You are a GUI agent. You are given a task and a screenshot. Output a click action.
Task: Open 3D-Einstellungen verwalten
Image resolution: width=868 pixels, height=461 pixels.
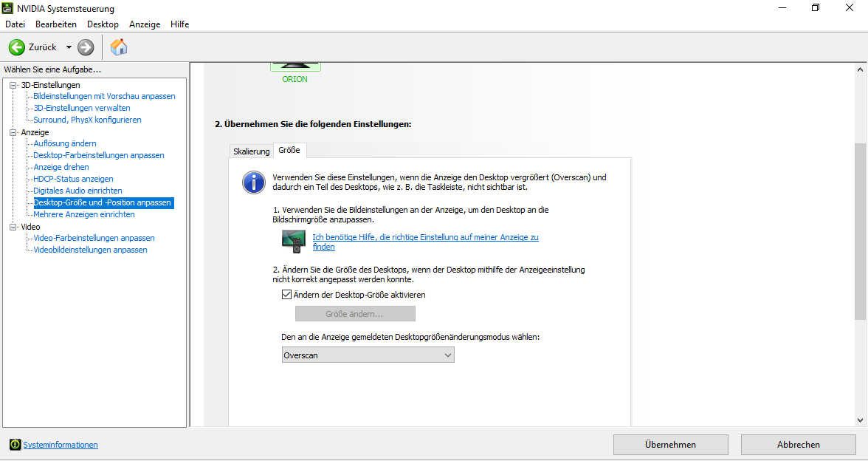82,108
